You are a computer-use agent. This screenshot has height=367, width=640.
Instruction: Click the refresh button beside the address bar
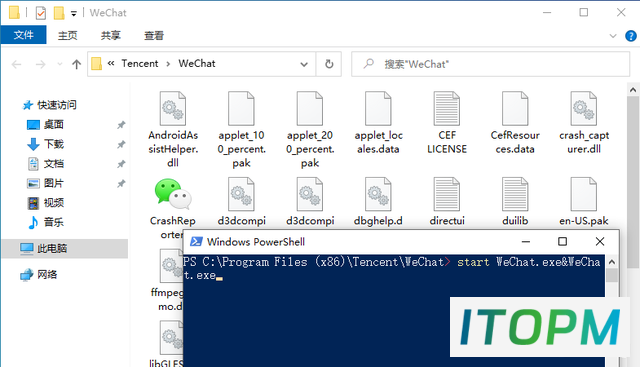[x=329, y=64]
